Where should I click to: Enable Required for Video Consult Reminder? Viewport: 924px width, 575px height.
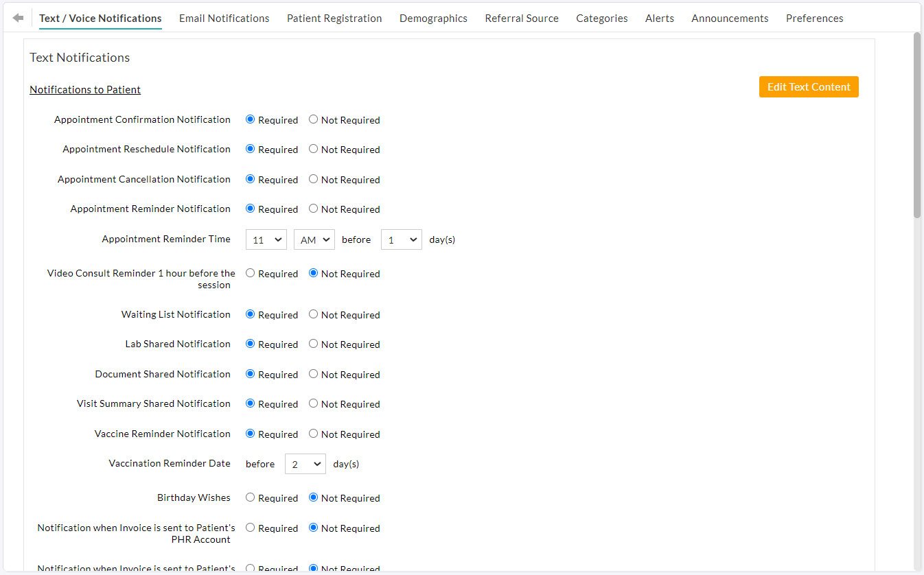tap(251, 273)
